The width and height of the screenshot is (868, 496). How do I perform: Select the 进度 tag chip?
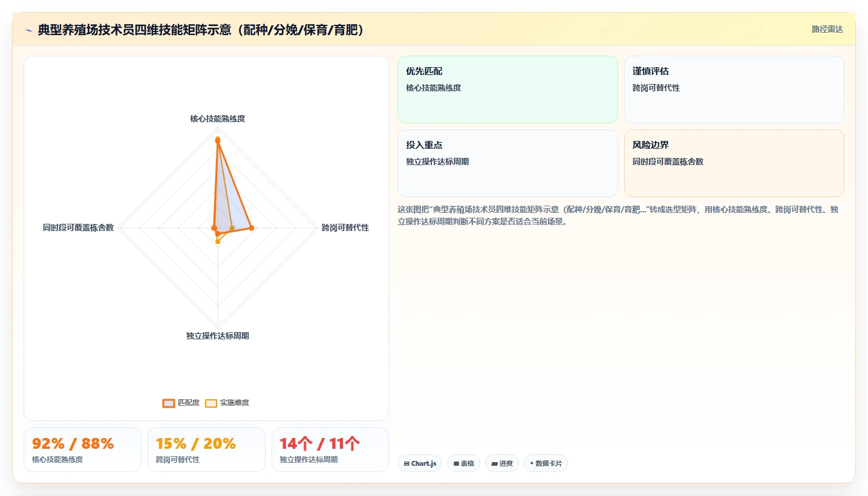coord(502,463)
